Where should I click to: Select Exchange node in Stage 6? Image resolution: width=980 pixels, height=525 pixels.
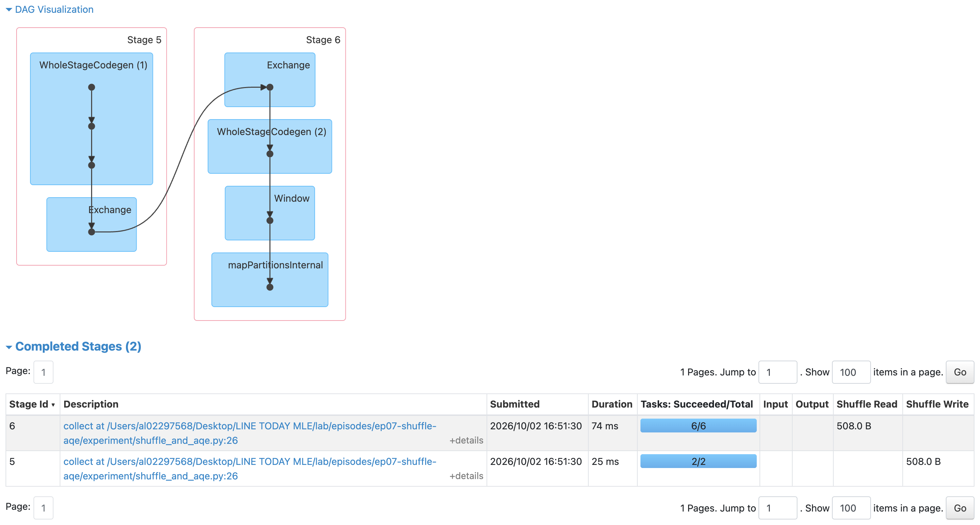(x=270, y=79)
